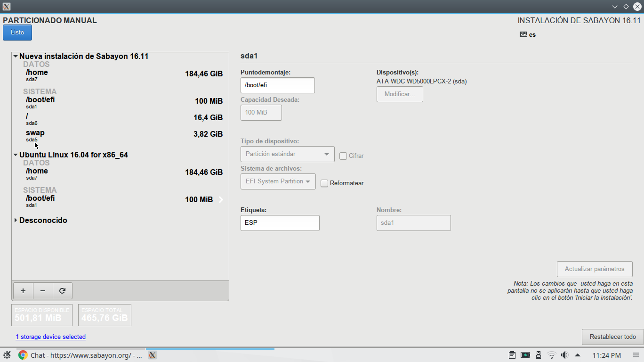Click ESPACIO TOTAL 465,76 GiB box
The image size is (644, 362).
(105, 315)
